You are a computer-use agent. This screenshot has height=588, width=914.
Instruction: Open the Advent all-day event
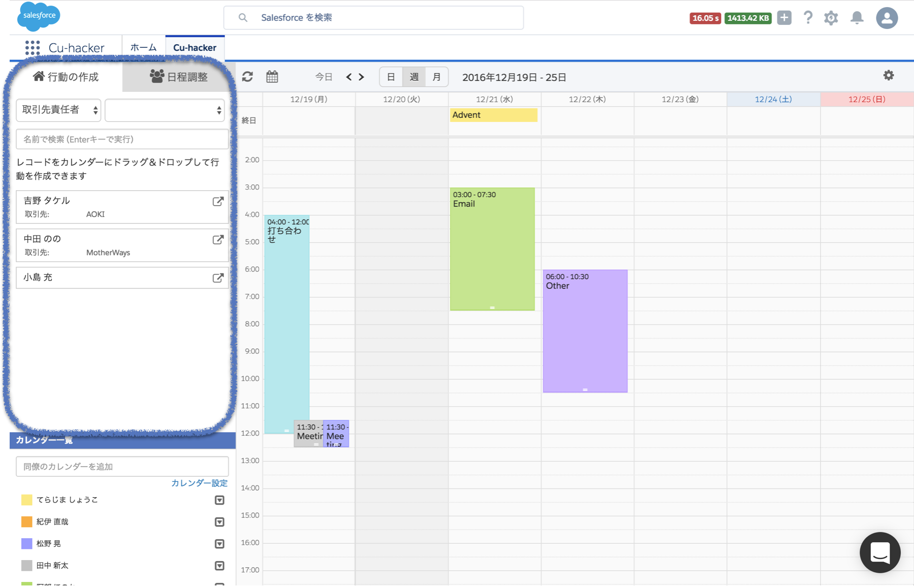pos(494,115)
